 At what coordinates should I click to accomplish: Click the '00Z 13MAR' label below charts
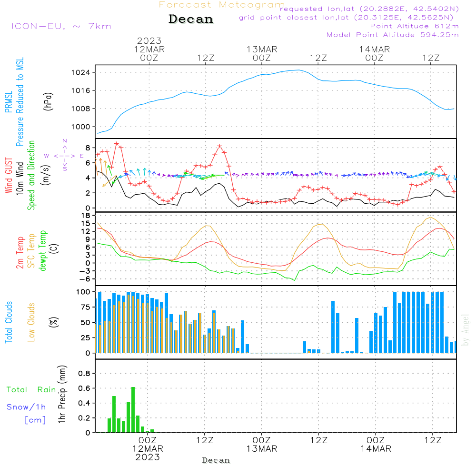[x=262, y=445]
